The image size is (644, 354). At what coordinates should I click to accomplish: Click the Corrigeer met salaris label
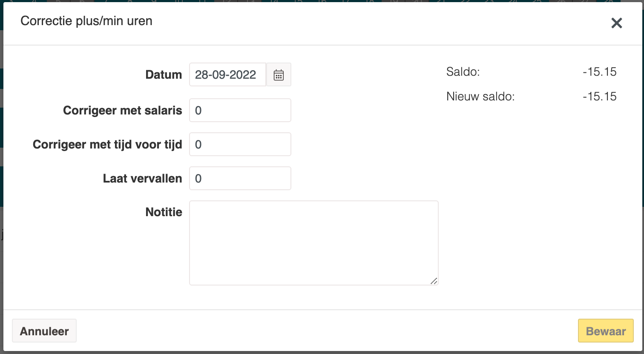pyautogui.click(x=123, y=111)
